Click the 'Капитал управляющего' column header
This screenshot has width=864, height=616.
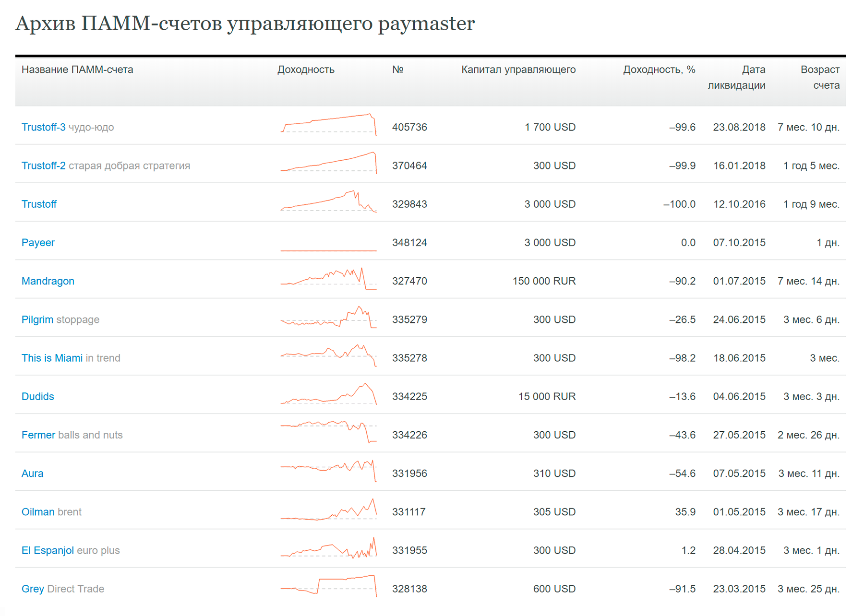[518, 70]
